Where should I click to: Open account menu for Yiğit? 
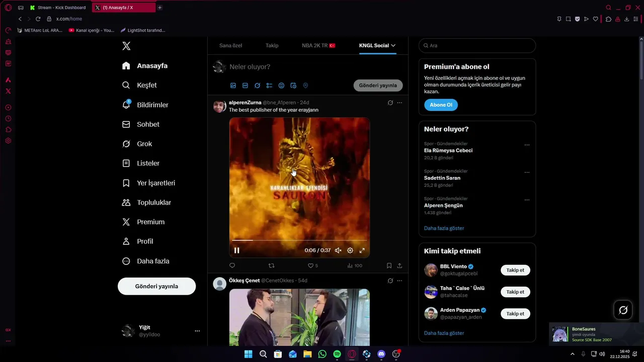pyautogui.click(x=162, y=331)
